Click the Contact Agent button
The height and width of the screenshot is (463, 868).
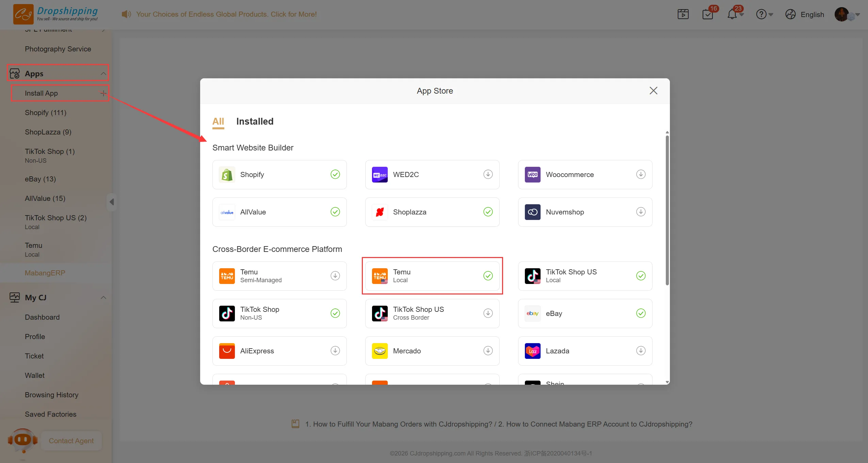(x=71, y=441)
